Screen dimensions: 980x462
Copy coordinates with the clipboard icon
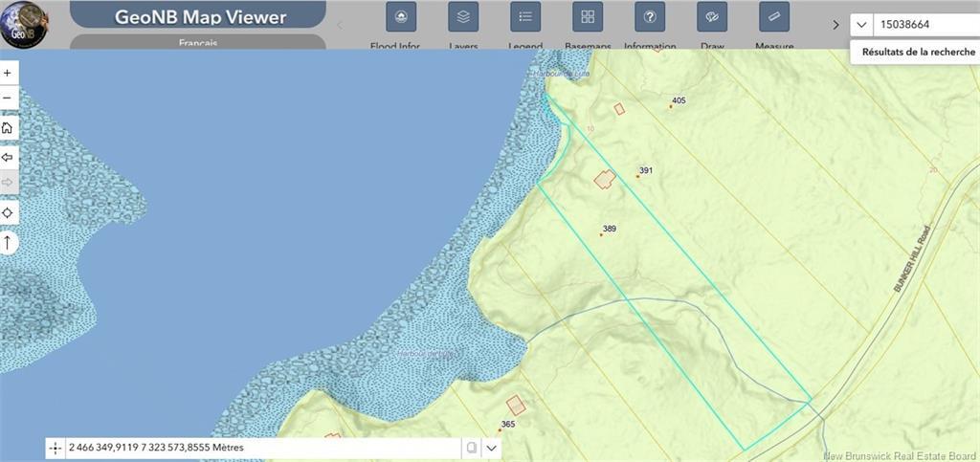tap(472, 448)
